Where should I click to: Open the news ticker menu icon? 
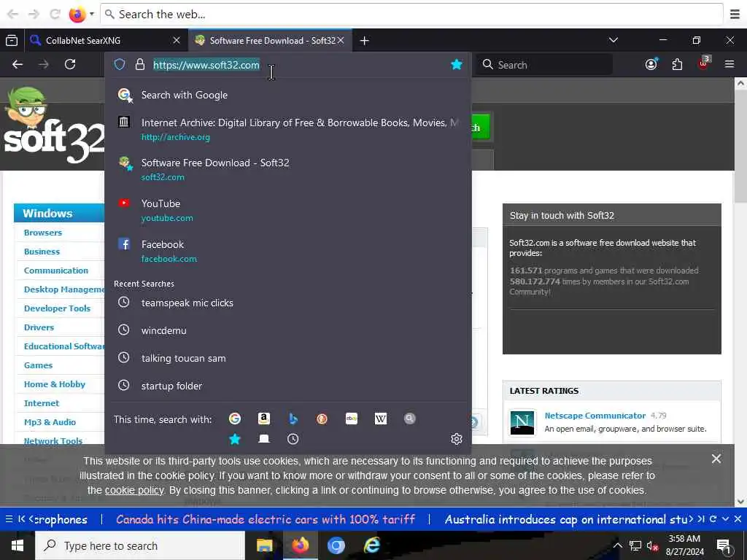click(x=9, y=519)
